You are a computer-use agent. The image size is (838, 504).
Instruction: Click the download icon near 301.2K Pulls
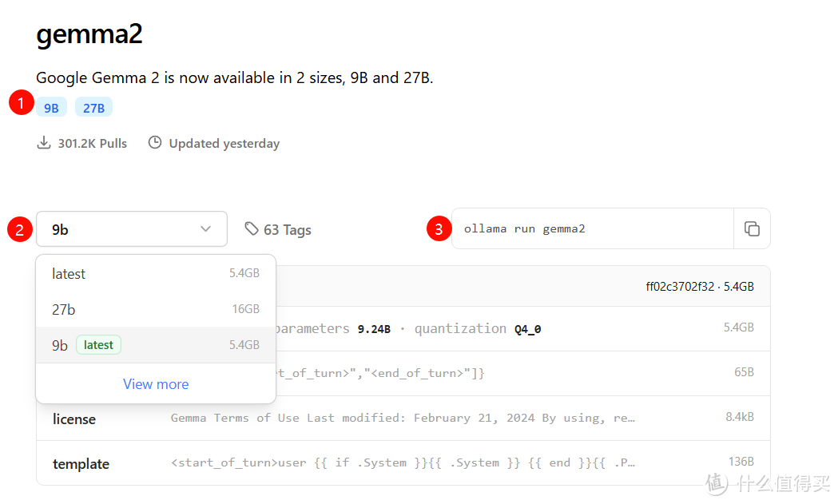tap(43, 144)
